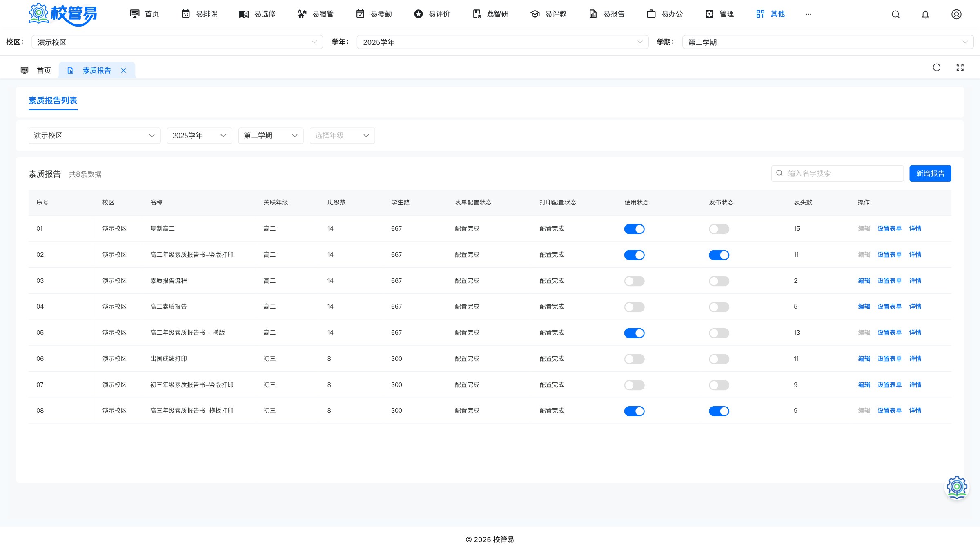Switch to the 首页 page tab
The width and height of the screenshot is (980, 551).
36,71
